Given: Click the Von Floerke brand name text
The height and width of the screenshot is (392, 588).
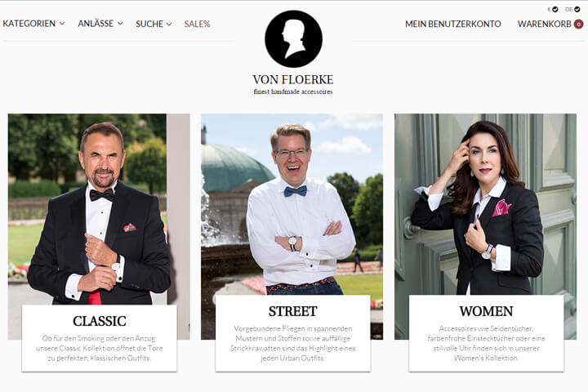Looking at the screenshot, I should (x=293, y=79).
